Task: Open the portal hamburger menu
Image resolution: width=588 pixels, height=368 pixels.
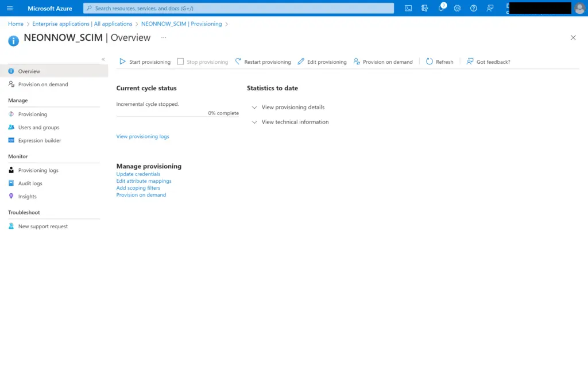Action: (10, 8)
